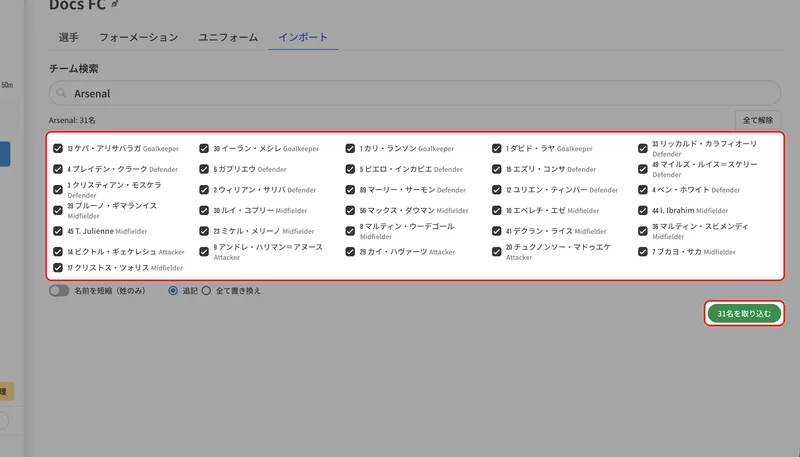
Task: Uncheck クリストス・ツォリス Midfielder
Action: (58, 267)
